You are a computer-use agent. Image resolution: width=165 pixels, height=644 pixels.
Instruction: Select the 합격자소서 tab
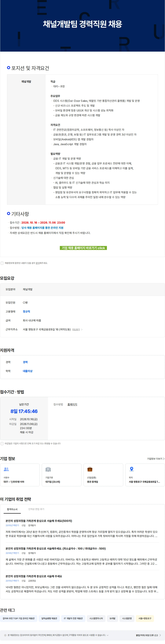coord(12,509)
